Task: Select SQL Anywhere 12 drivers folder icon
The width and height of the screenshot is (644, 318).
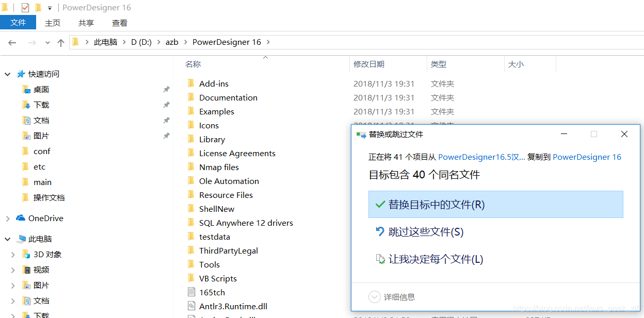Action: tap(191, 223)
